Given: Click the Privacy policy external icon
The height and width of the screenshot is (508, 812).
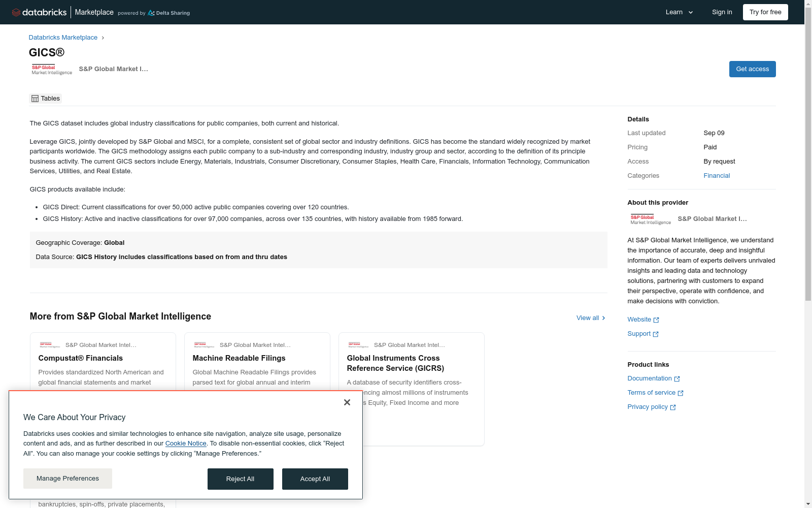Looking at the screenshot, I should (673, 407).
